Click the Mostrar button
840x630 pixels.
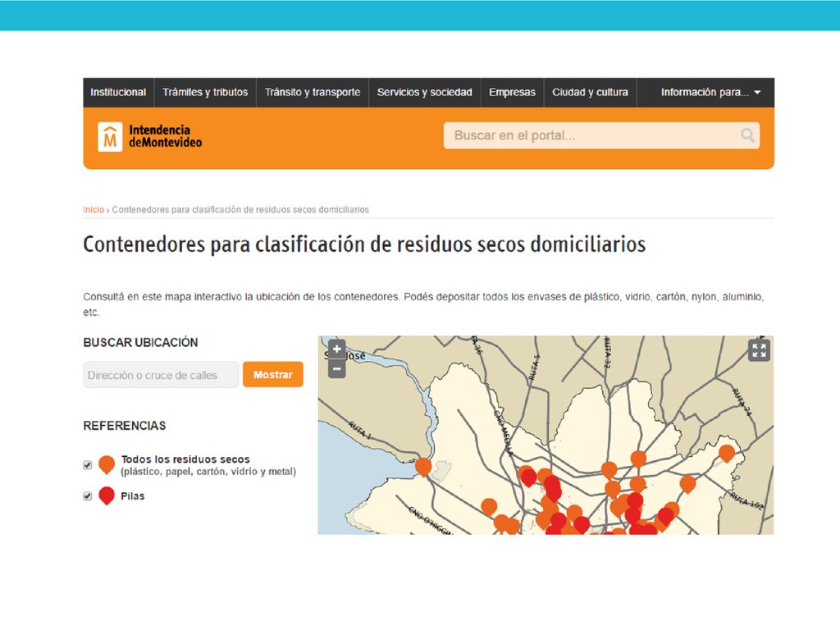[272, 374]
